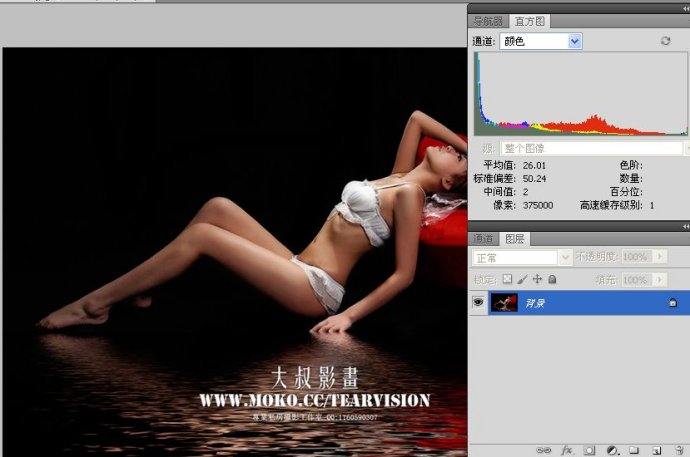Image resolution: width=690 pixels, height=457 pixels.
Task: Click the 平均值 26.01 value
Action: point(534,165)
